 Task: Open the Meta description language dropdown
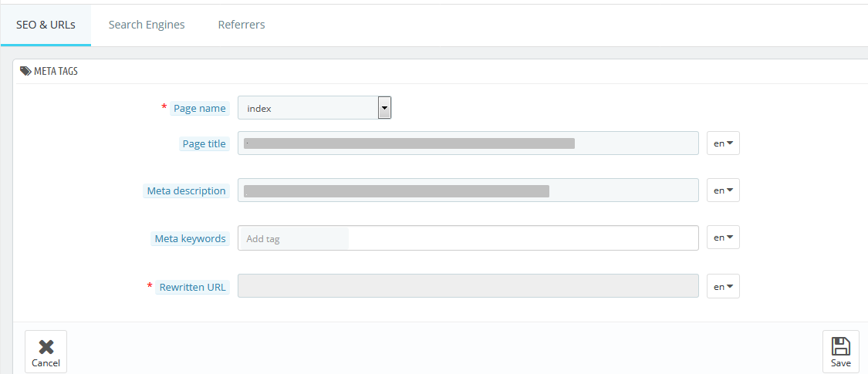pos(723,190)
